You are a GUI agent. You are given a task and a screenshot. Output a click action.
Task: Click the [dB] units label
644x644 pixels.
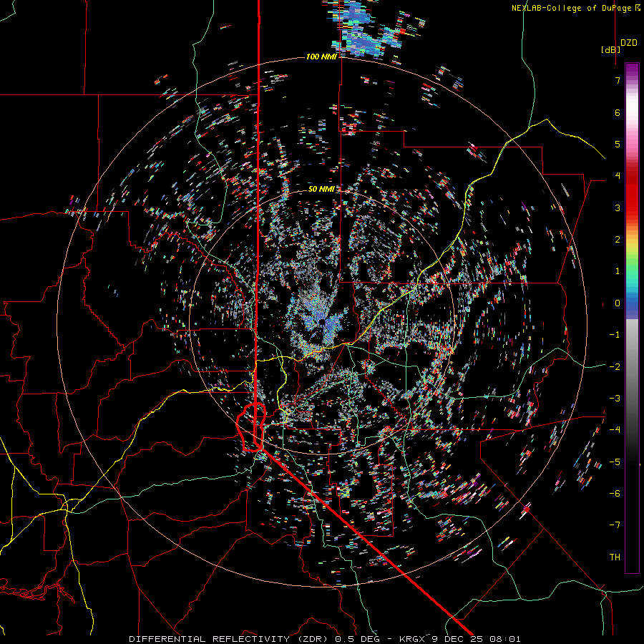coord(611,49)
